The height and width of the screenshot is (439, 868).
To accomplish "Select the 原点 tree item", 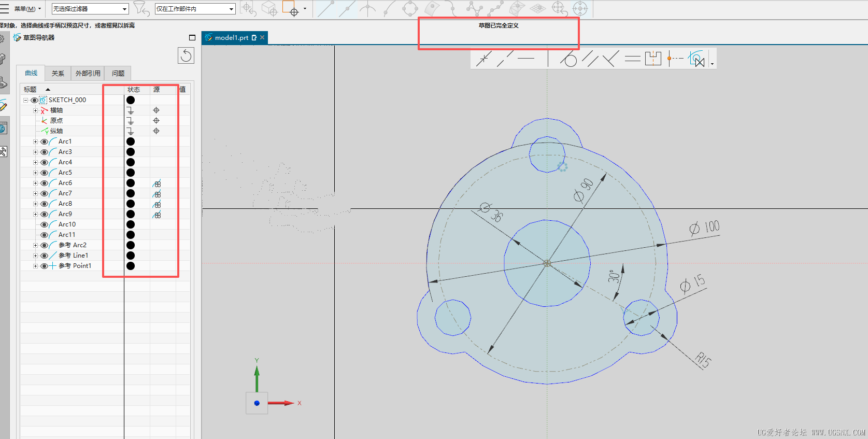I will point(56,120).
